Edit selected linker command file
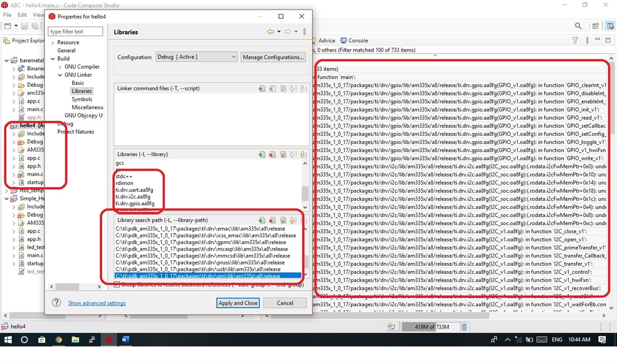 283,89
